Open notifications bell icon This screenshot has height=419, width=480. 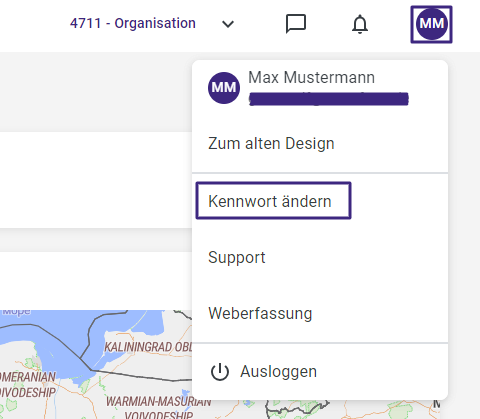(360, 24)
